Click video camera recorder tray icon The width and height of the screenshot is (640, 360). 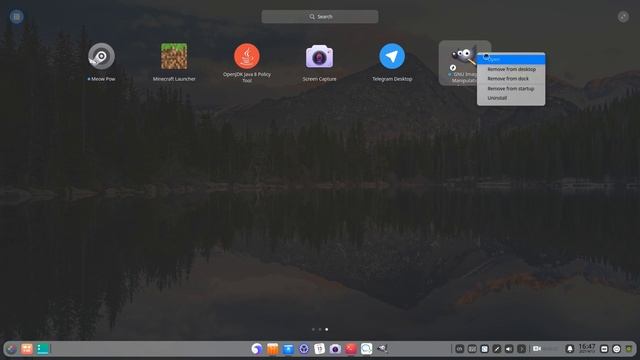pyautogui.click(x=537, y=349)
